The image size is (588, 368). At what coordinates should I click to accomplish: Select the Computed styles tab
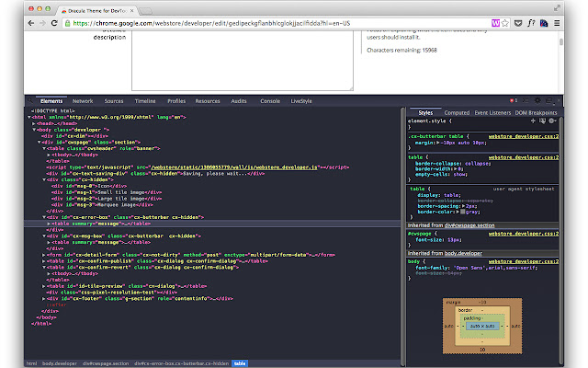click(x=457, y=111)
